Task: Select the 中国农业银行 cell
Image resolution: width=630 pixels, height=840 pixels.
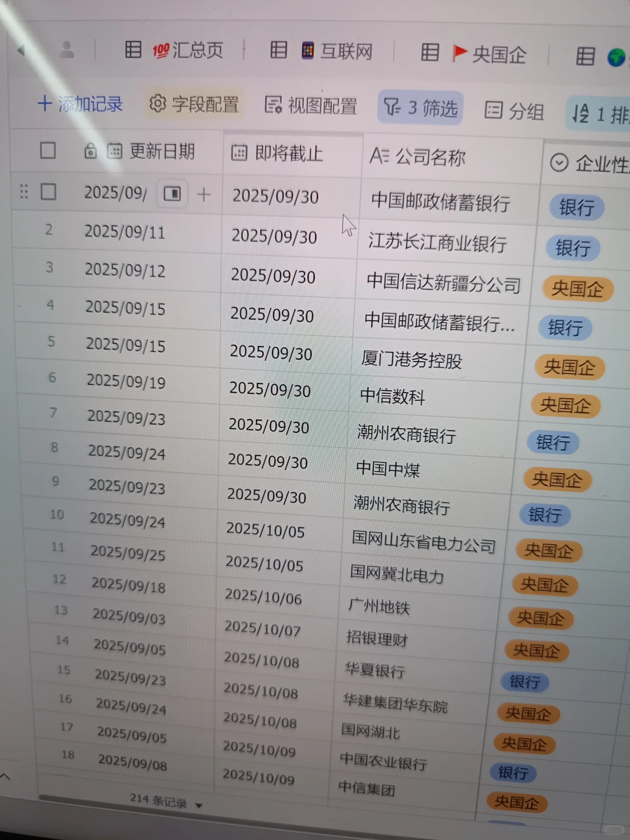Action: (383, 761)
